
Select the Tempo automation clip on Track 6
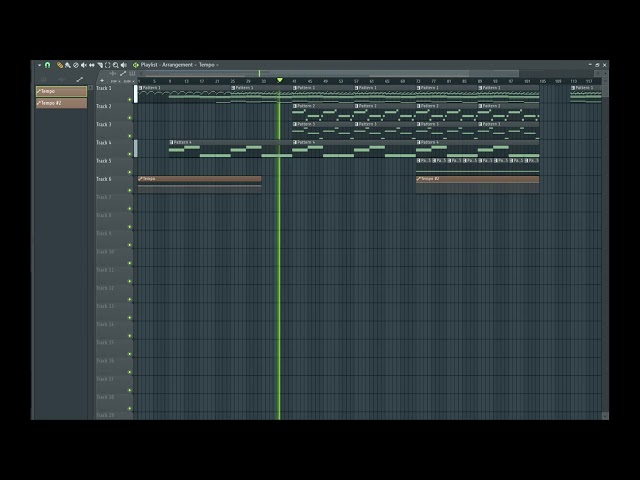coord(200,184)
